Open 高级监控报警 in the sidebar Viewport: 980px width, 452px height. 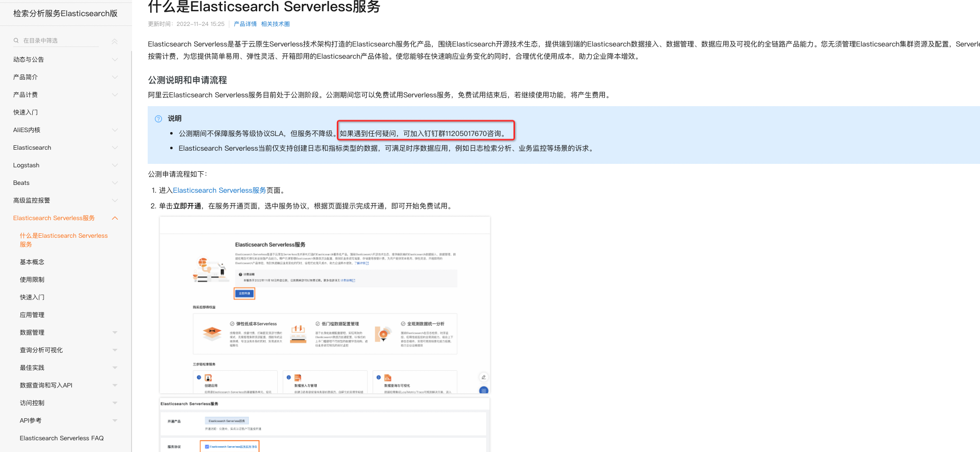(x=32, y=201)
